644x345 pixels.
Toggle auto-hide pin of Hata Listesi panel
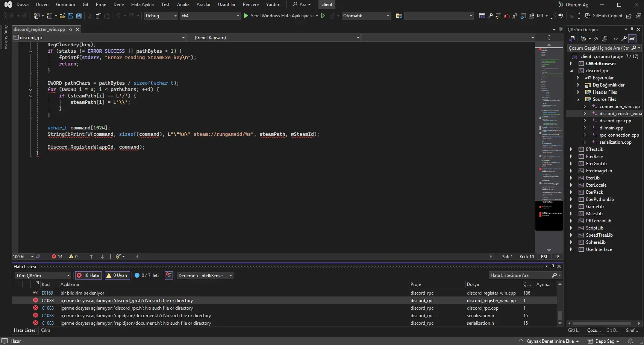[x=553, y=266]
